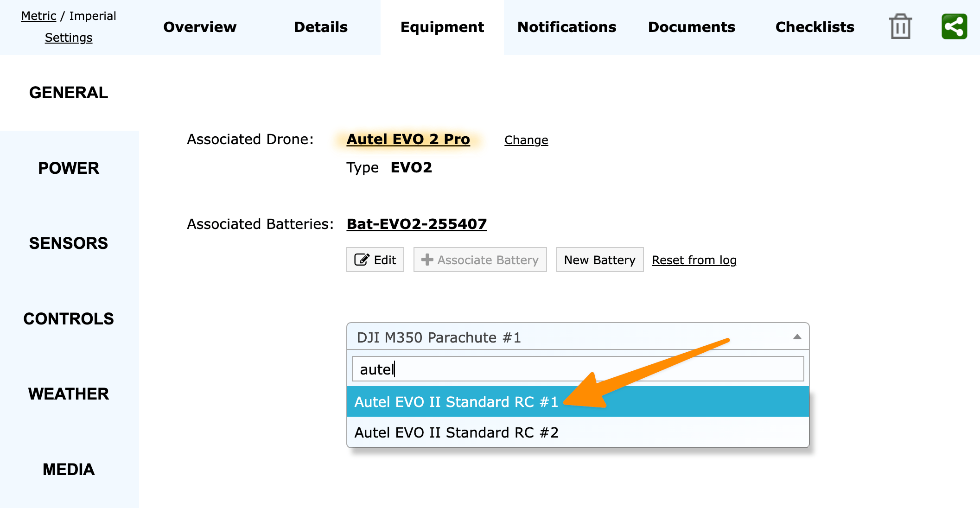Switch to the Overview tab
Image resolution: width=980 pixels, height=508 pixels.
(x=200, y=27)
